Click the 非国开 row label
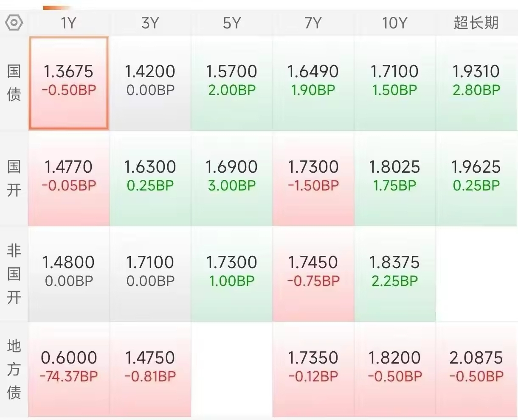518x420 pixels. 14,274
